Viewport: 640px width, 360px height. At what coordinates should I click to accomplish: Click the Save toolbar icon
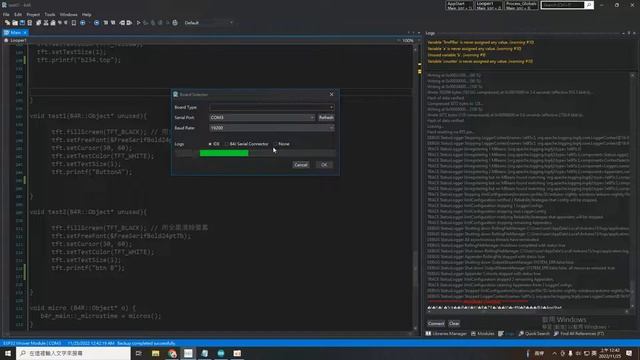coord(22,23)
